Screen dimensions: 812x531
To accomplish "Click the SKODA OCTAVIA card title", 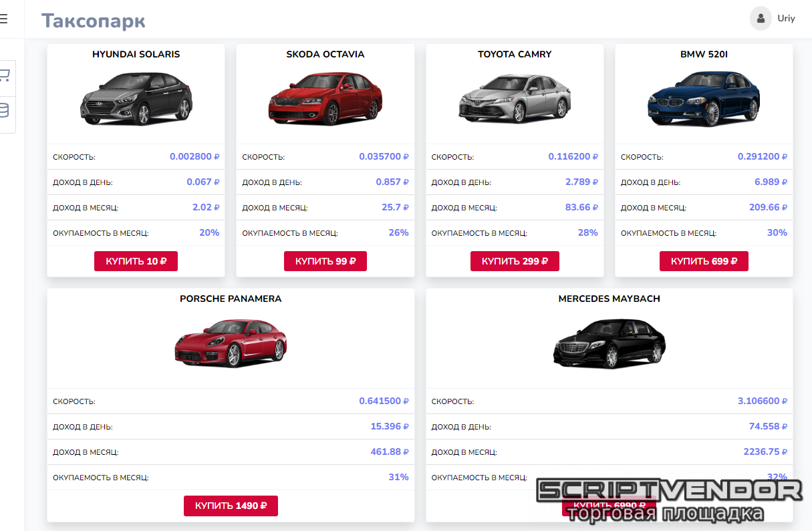I will tap(325, 54).
